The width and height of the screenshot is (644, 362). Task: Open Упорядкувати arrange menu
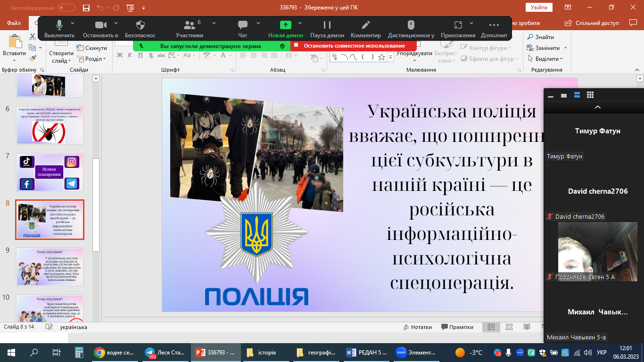click(414, 53)
